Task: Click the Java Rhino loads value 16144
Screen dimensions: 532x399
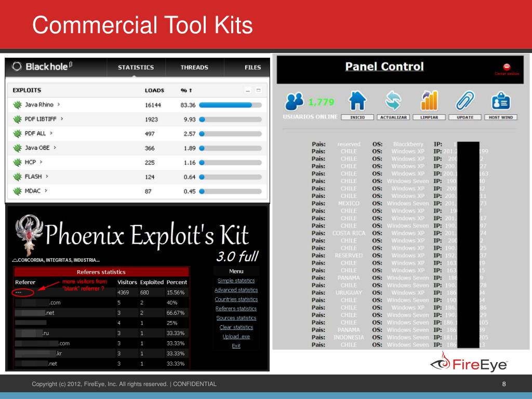Action: coord(153,105)
